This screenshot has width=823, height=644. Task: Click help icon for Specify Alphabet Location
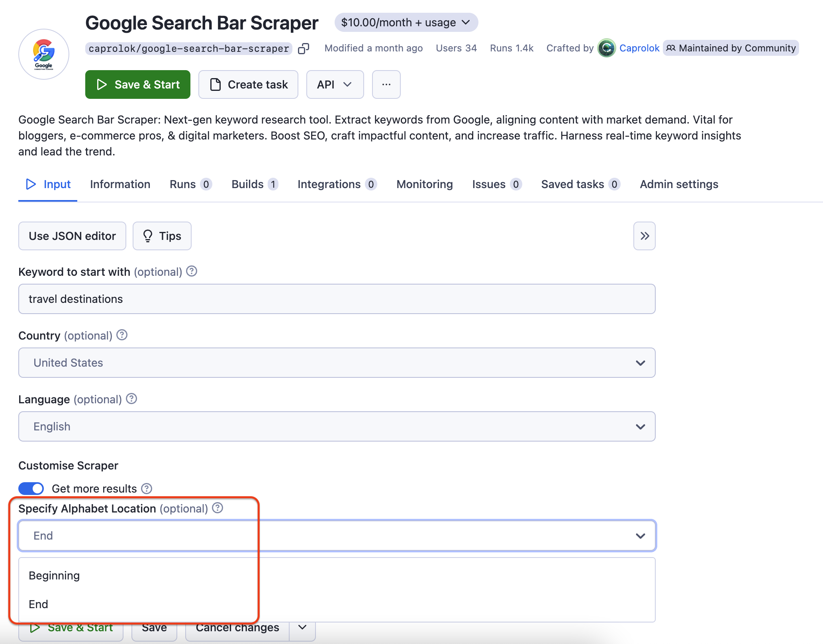(218, 508)
